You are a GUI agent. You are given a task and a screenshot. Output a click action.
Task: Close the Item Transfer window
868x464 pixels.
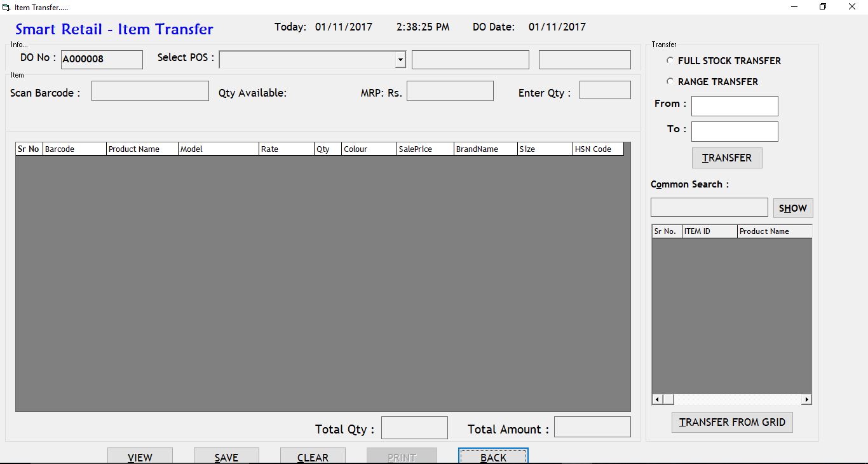853,7
